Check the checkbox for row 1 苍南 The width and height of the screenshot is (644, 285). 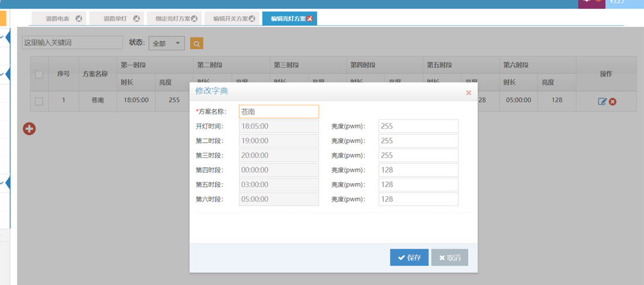pyautogui.click(x=39, y=101)
